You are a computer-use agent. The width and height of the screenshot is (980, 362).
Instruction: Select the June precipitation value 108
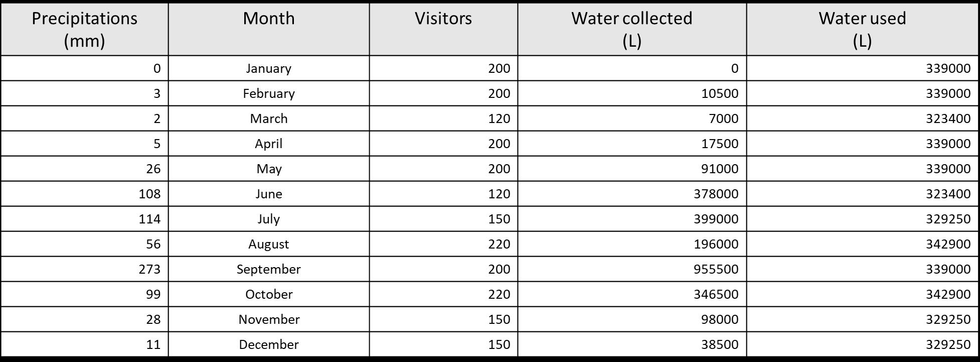coord(84,194)
